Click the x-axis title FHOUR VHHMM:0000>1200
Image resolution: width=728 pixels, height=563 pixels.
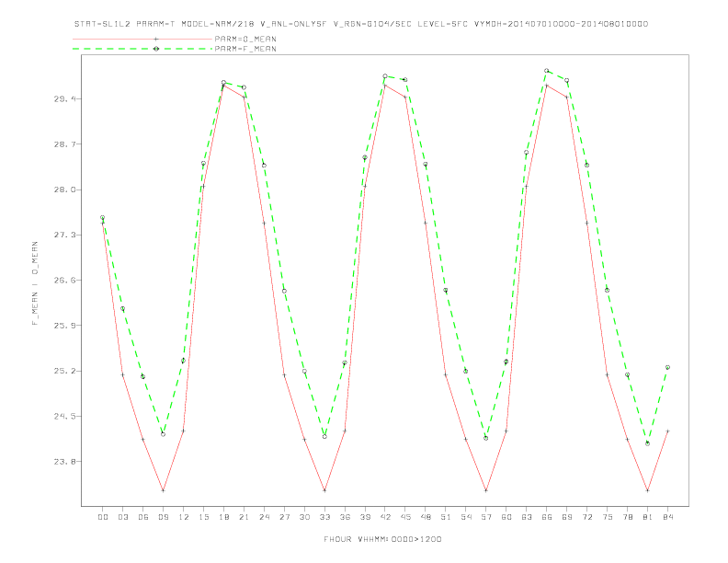(382, 539)
